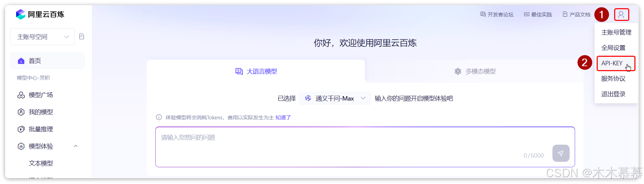Switch to the 多模态模型 tab
The image size is (644, 184).
pyautogui.click(x=475, y=71)
